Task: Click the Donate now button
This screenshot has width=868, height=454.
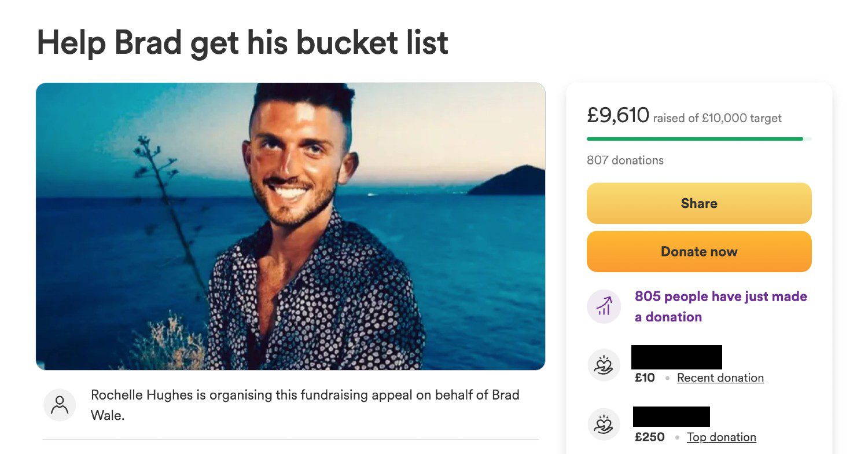Action: 699,251
